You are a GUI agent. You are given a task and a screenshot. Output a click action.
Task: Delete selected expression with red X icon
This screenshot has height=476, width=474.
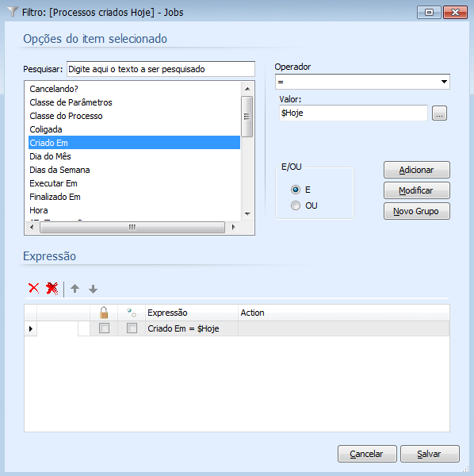[x=33, y=288]
